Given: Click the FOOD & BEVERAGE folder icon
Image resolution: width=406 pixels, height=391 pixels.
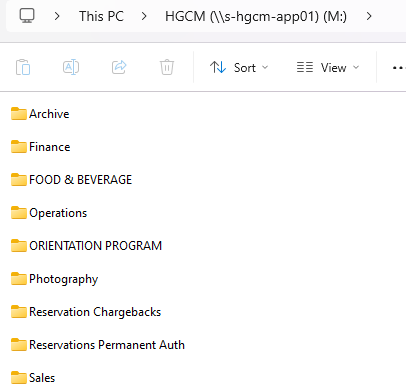Looking at the screenshot, I should [x=19, y=180].
